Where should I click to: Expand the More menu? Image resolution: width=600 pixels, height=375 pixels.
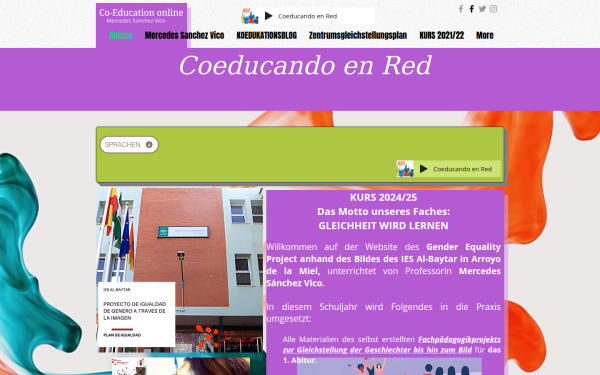[485, 35]
